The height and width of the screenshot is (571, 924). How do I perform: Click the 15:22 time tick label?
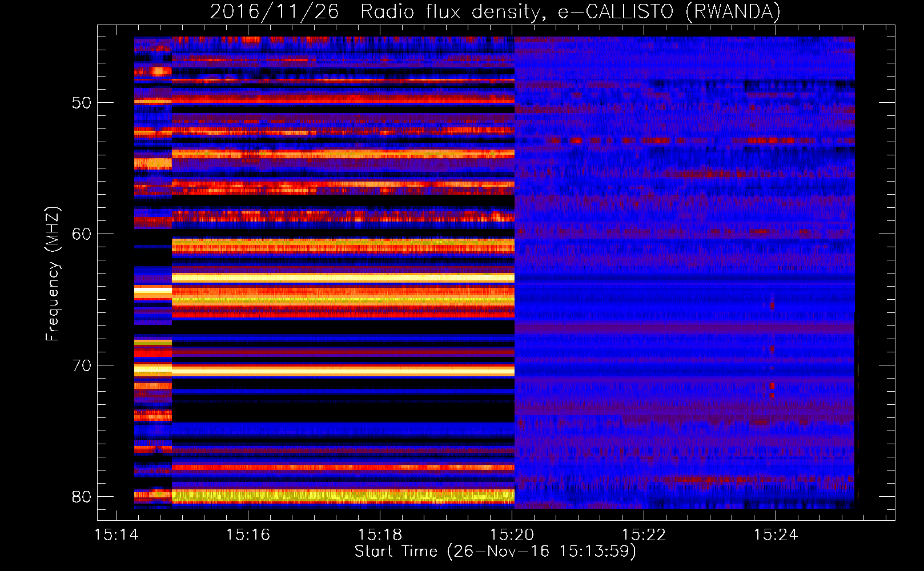click(x=644, y=535)
